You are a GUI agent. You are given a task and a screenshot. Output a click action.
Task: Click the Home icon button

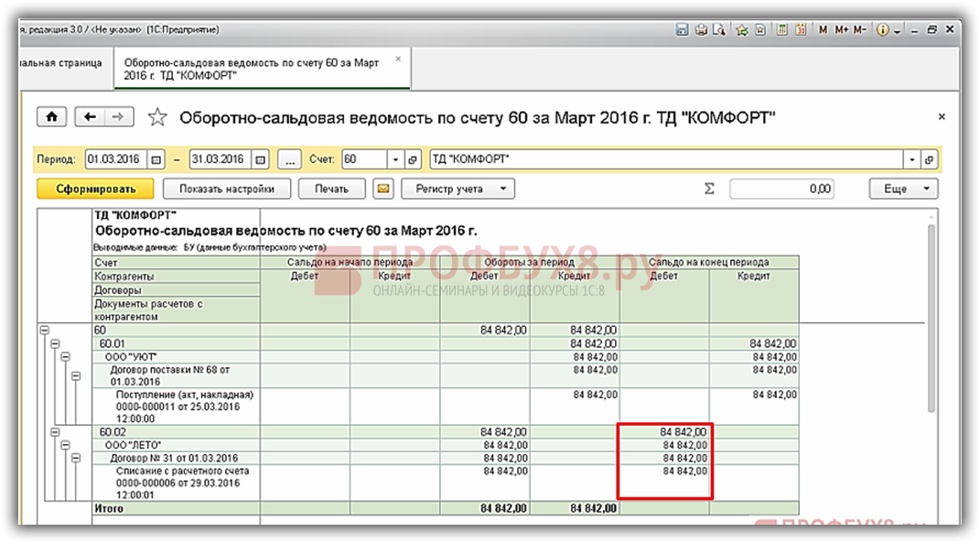click(x=51, y=117)
